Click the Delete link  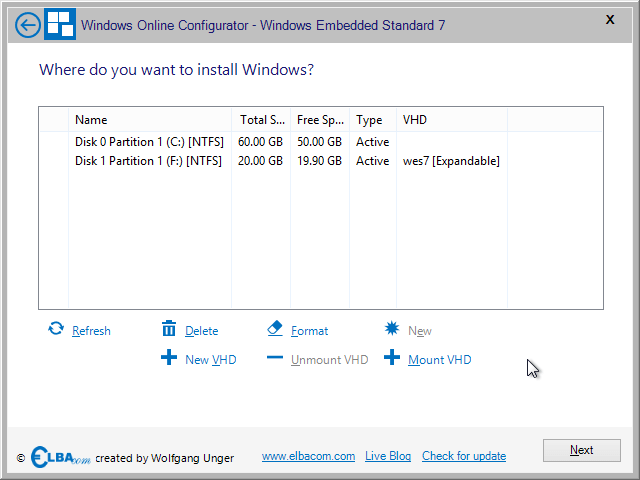(x=202, y=331)
